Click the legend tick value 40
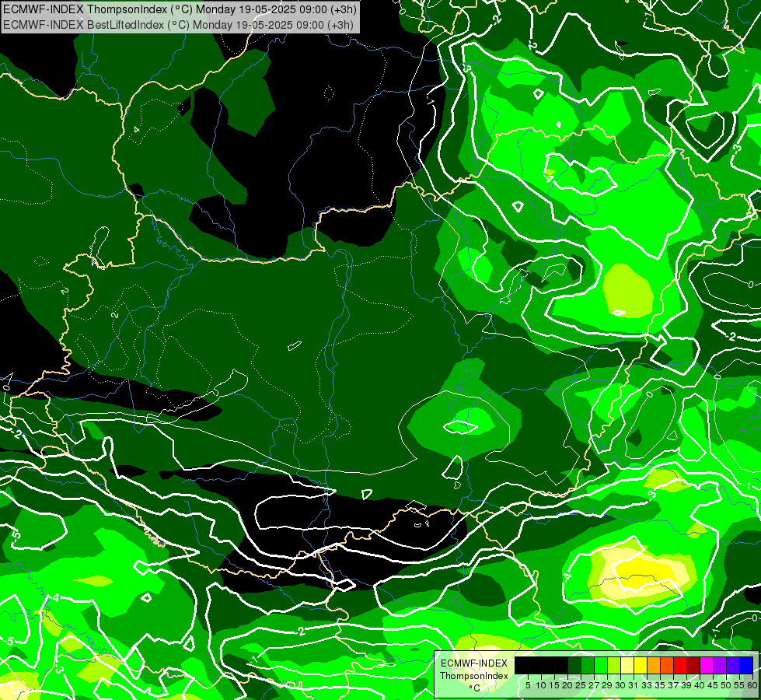The width and height of the screenshot is (761, 700). tap(700, 685)
